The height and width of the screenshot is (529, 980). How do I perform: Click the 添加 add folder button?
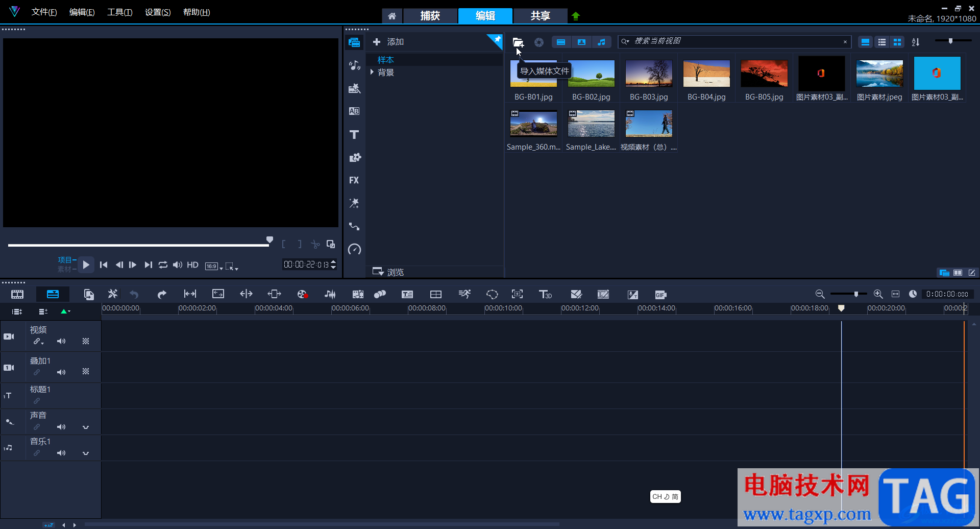pyautogui.click(x=388, y=42)
